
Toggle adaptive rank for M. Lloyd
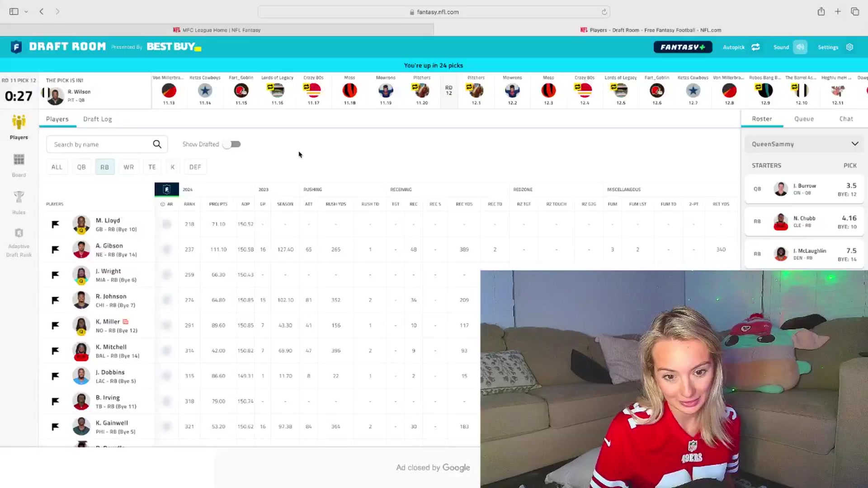(x=167, y=224)
